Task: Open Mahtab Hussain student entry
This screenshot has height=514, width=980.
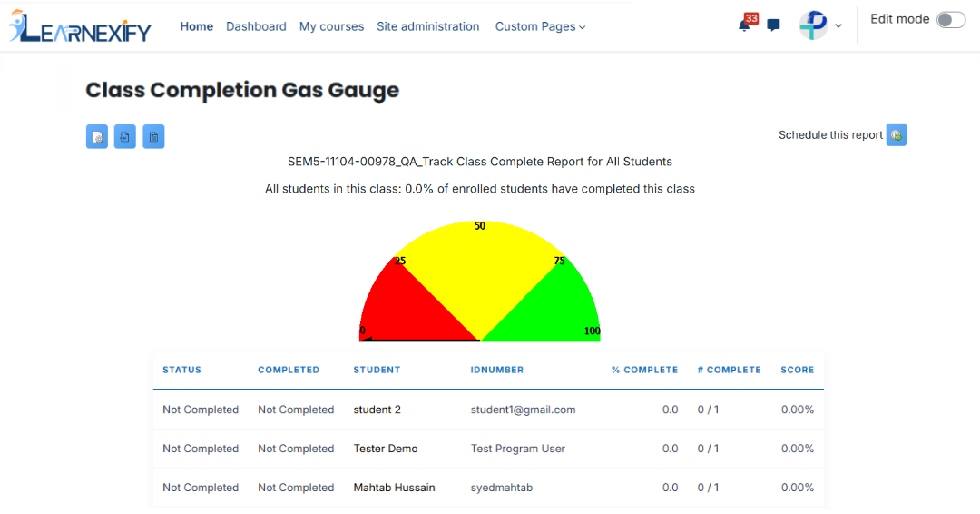Action: click(x=395, y=487)
